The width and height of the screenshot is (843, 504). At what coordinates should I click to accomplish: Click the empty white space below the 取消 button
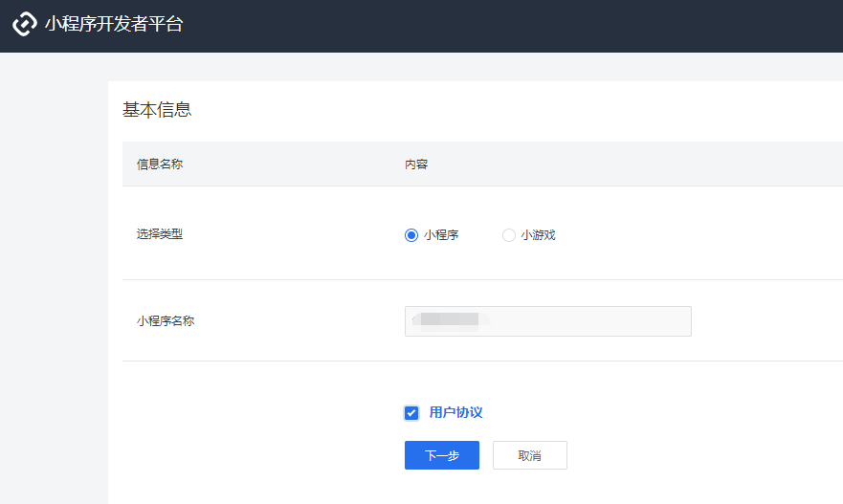pos(531,489)
